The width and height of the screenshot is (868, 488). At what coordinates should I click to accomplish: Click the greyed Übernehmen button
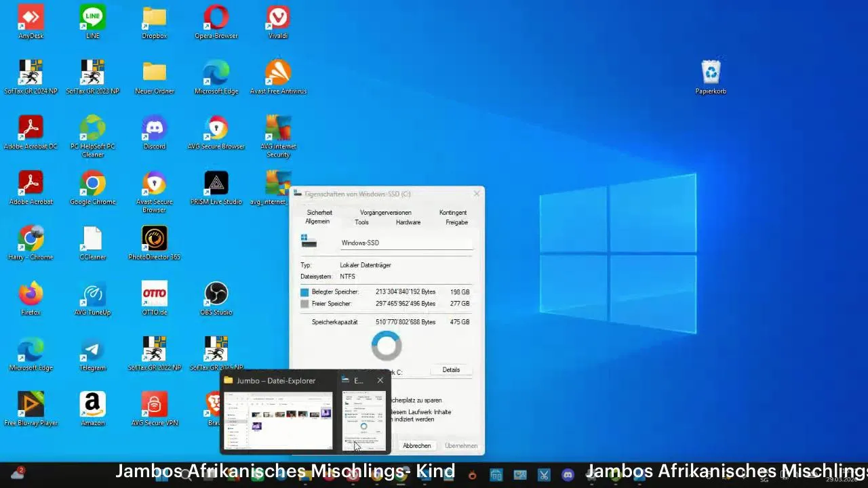[461, 445]
